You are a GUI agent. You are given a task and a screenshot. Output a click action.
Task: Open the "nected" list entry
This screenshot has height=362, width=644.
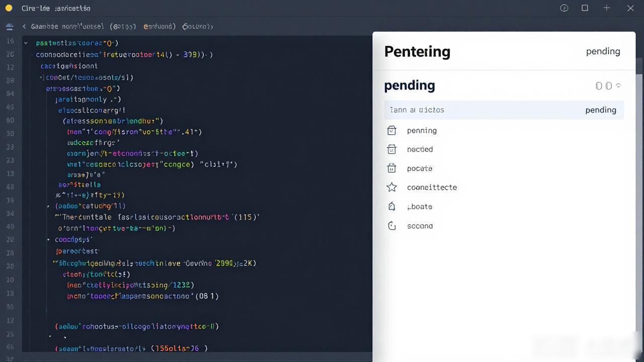(x=420, y=149)
